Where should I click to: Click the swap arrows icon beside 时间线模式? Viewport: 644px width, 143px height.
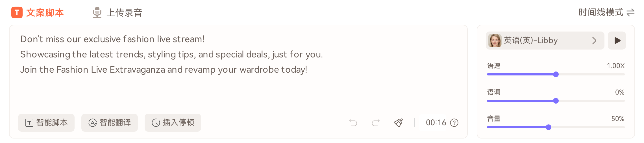(x=630, y=13)
